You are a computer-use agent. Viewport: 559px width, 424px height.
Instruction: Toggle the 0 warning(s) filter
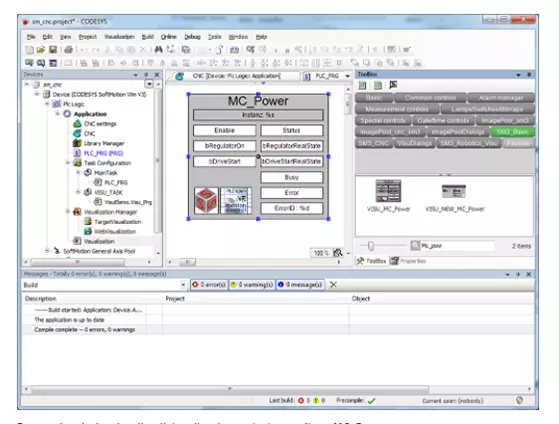(252, 285)
